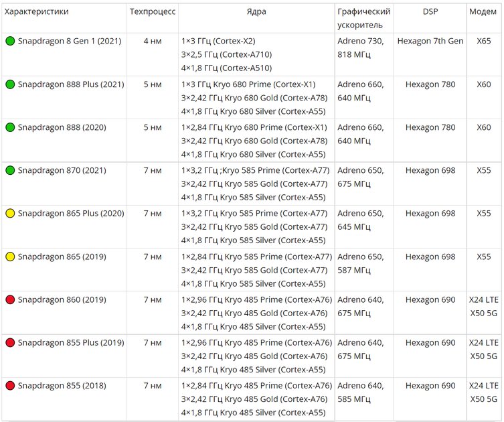
Task: Click the green circle by Snapdragon 888 (2020)
Action: pyautogui.click(x=10, y=127)
